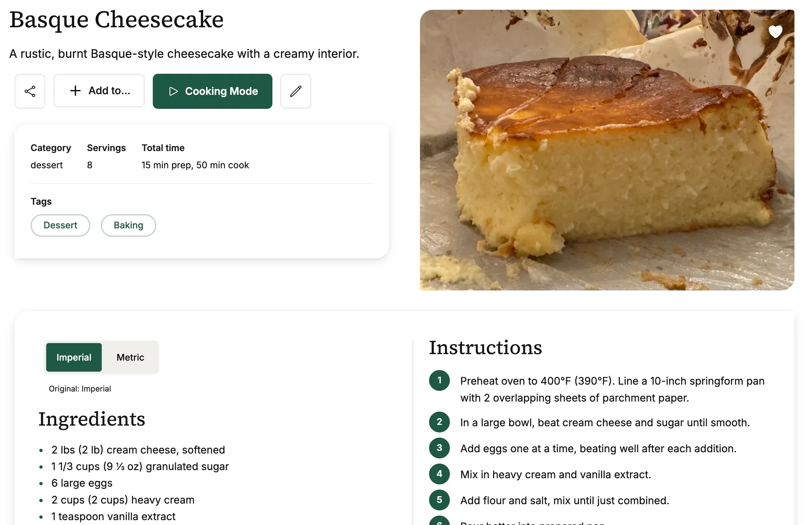
Task: Strike through the cream cheese ingredient
Action: coord(138,449)
